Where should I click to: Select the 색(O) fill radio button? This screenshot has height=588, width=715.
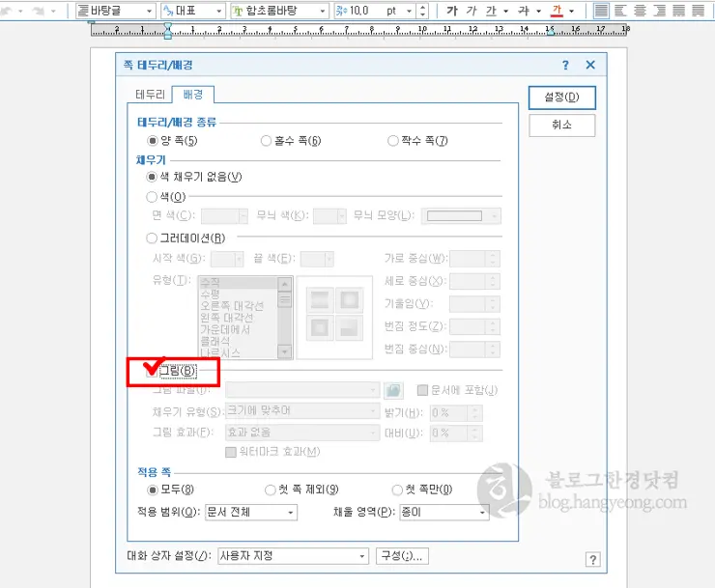(x=152, y=197)
